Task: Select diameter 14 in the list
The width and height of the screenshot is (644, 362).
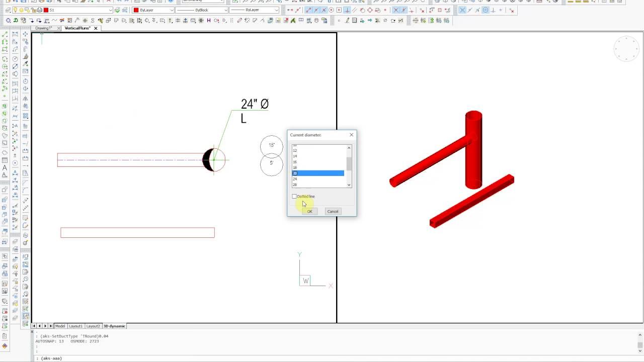Action: point(318,156)
